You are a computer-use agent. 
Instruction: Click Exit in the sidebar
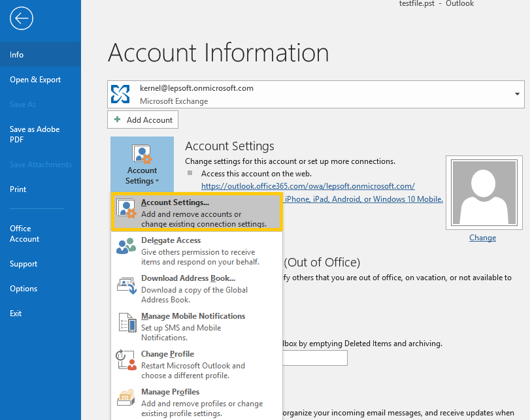click(16, 313)
